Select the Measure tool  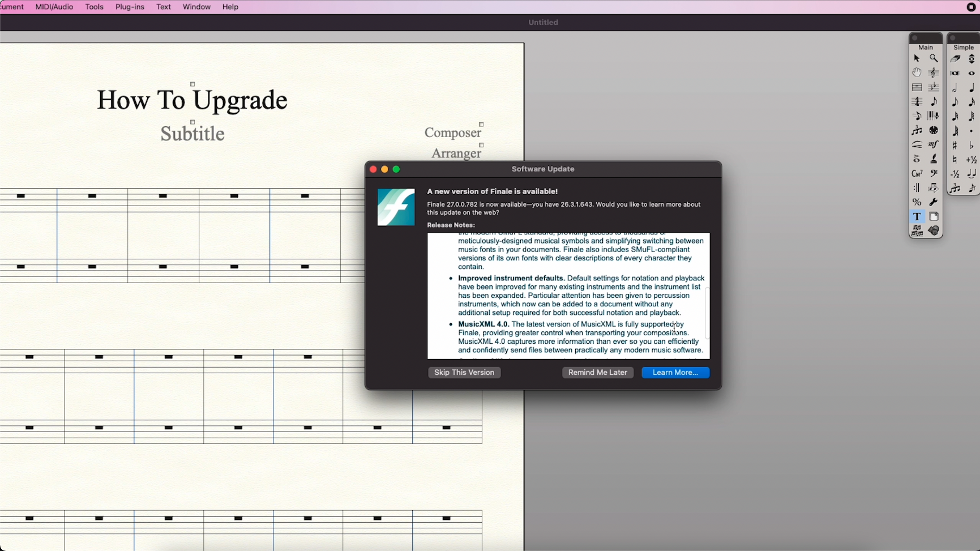pyautogui.click(x=917, y=87)
